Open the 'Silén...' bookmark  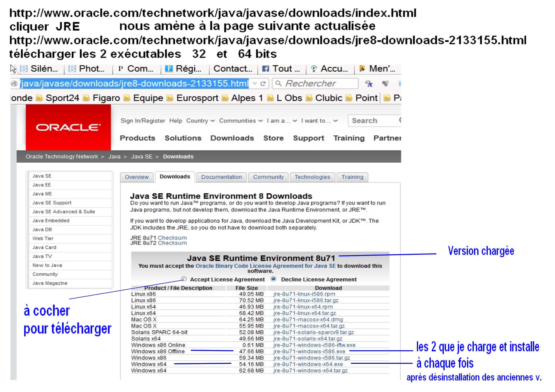39,69
